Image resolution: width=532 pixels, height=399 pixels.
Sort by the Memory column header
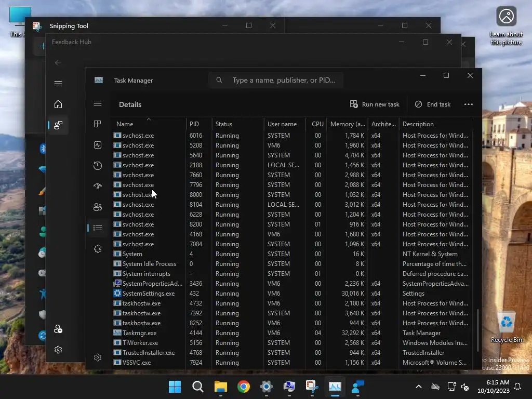coord(348,124)
